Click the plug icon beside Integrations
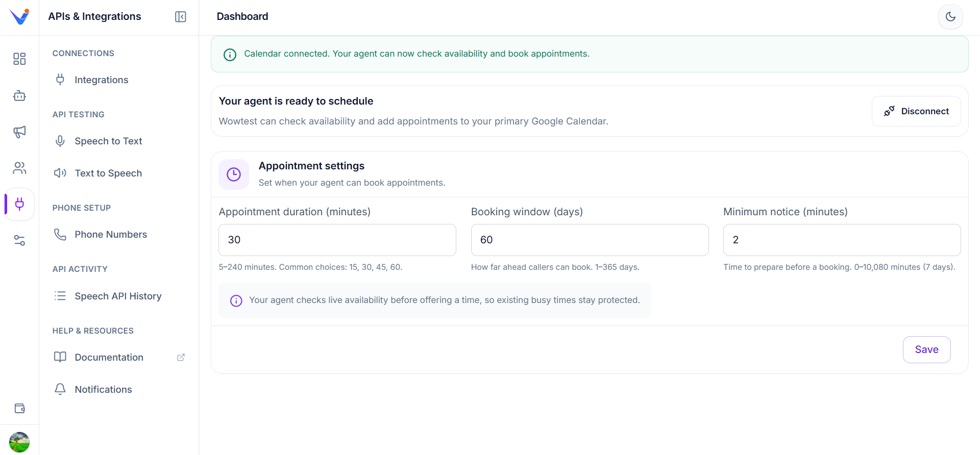This screenshot has width=980, height=455. tap(60, 80)
